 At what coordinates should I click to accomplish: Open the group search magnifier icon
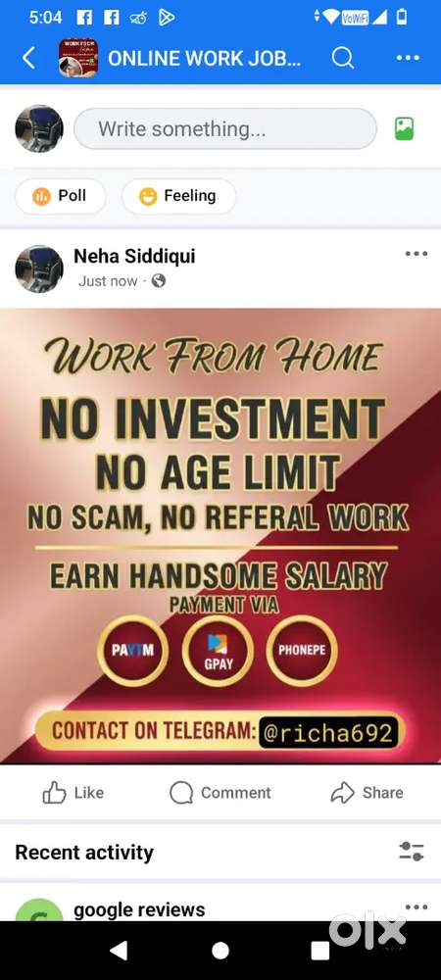(x=343, y=58)
